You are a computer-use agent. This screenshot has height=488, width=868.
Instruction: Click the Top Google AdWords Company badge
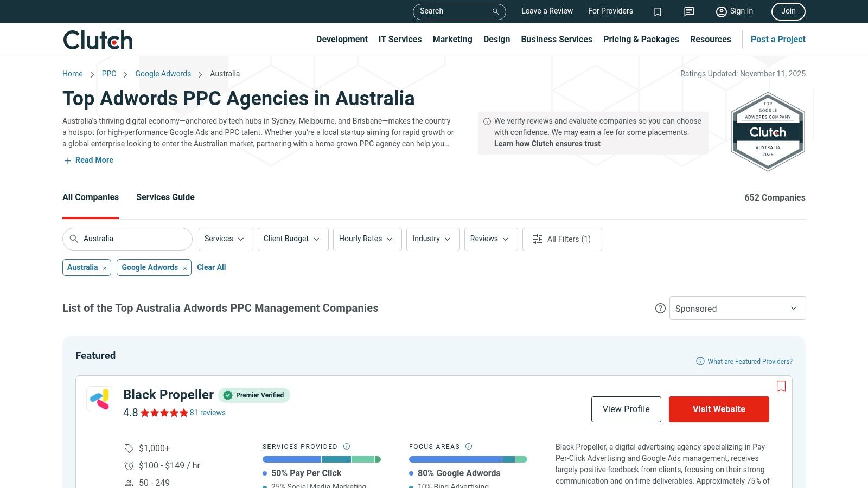[768, 132]
